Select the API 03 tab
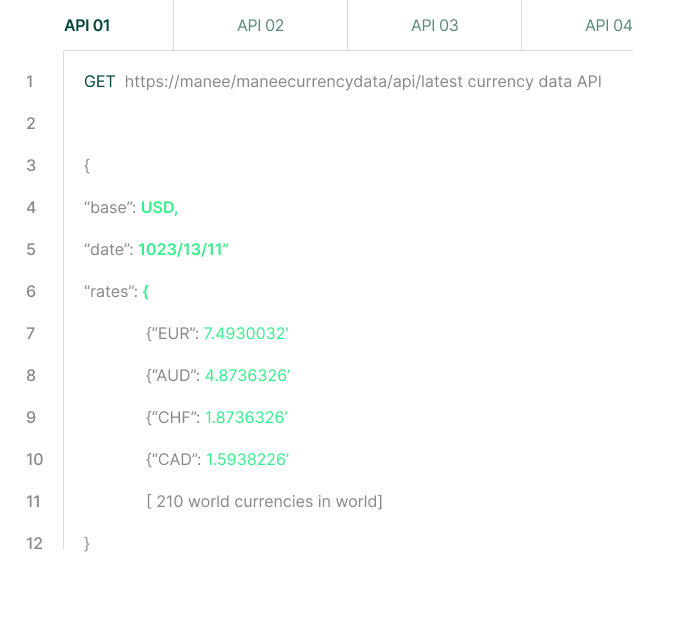 (434, 25)
